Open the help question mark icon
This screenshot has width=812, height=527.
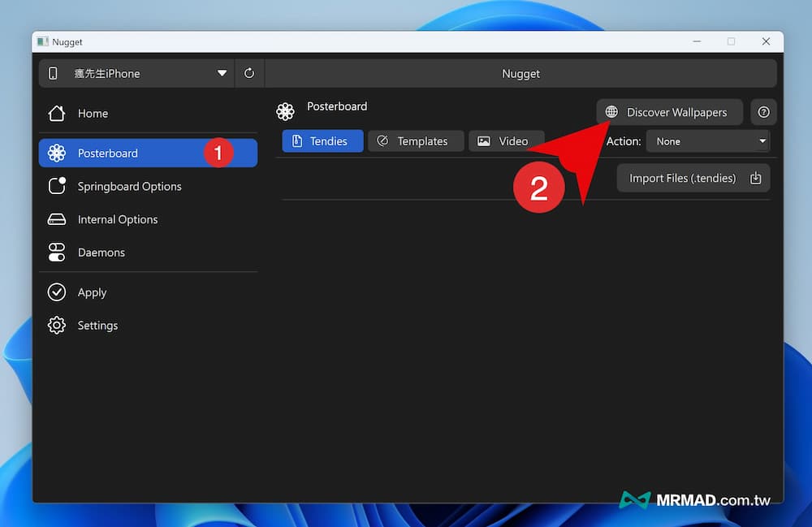click(763, 112)
